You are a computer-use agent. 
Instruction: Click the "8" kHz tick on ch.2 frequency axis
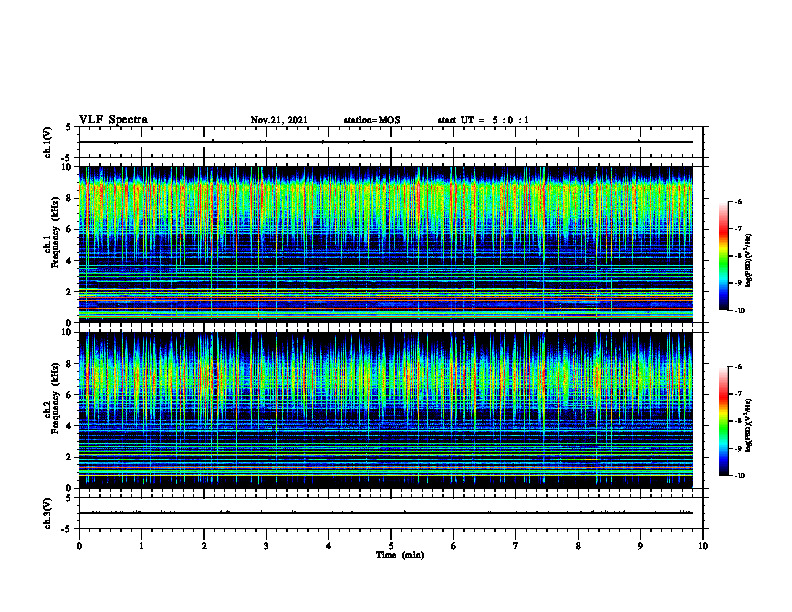click(x=70, y=364)
